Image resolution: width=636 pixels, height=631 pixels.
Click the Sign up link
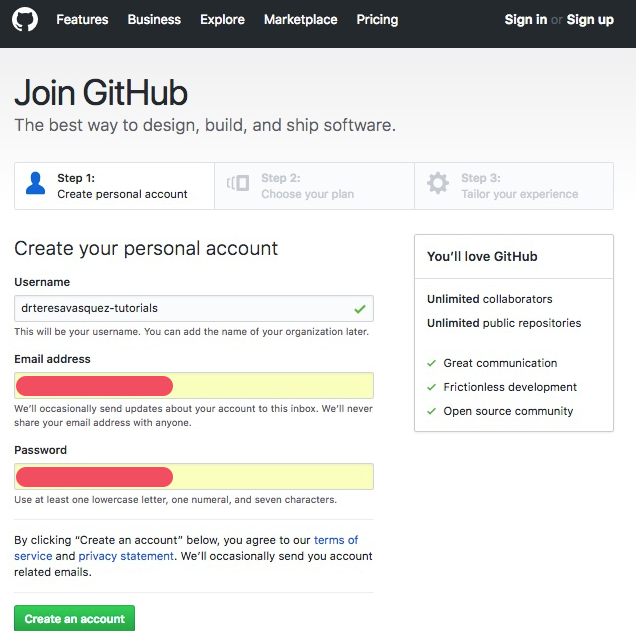(x=590, y=19)
